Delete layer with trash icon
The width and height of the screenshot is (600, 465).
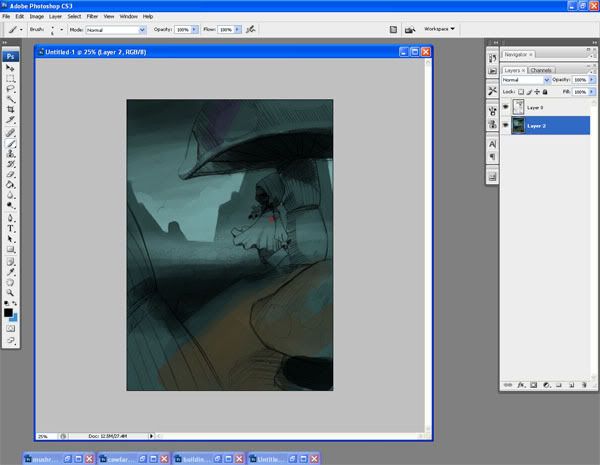coord(584,385)
